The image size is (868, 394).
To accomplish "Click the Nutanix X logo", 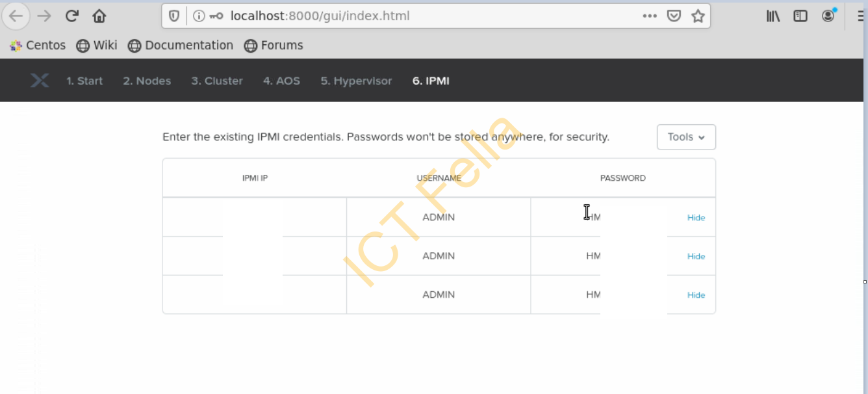I will pyautogui.click(x=40, y=81).
